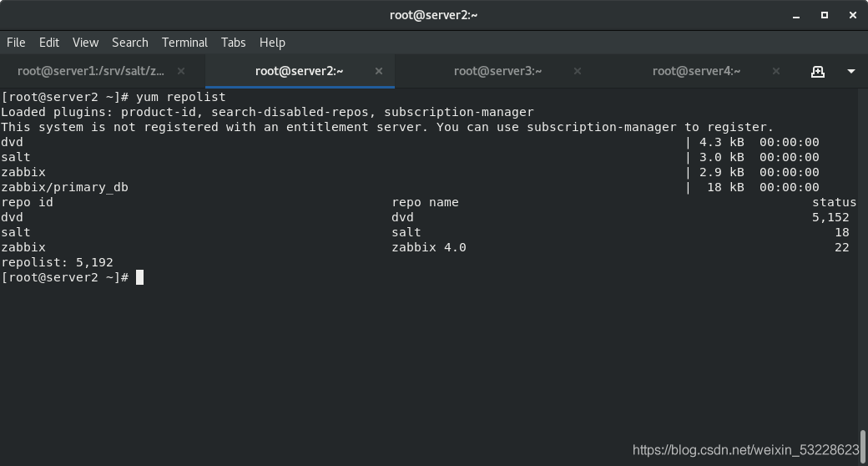Click the zabbix status value 22
Screen dimensions: 868x466
click(842, 247)
